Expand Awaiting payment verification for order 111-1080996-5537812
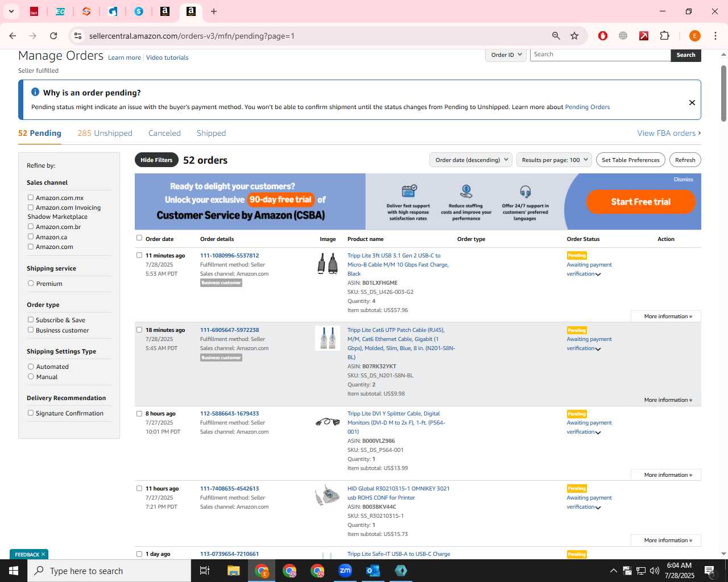This screenshot has width=728, height=582. point(589,269)
